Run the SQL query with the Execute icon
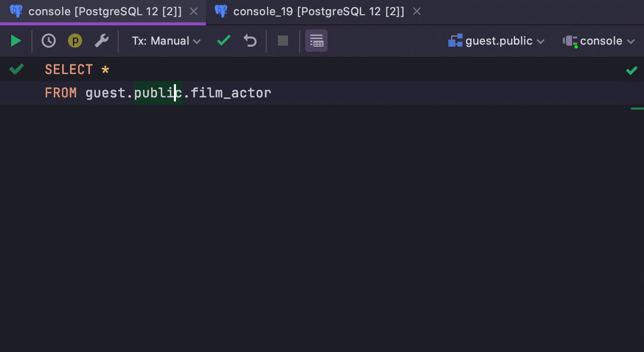The image size is (644, 352). [15, 41]
